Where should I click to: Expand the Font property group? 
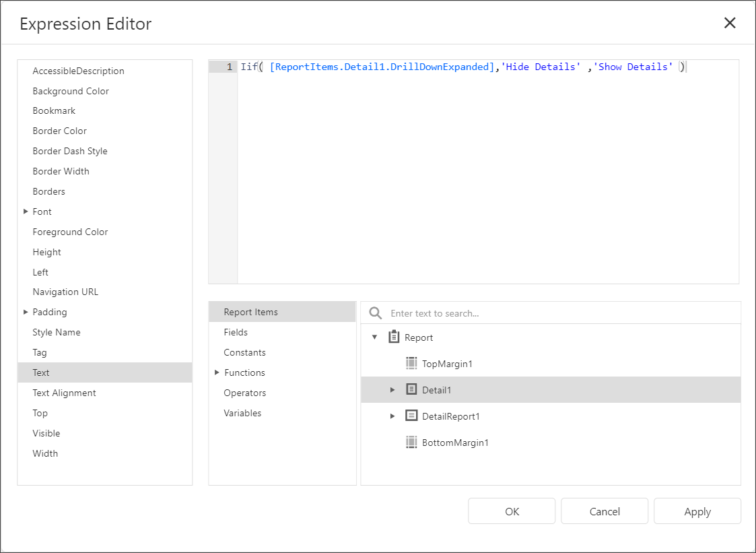(x=26, y=211)
